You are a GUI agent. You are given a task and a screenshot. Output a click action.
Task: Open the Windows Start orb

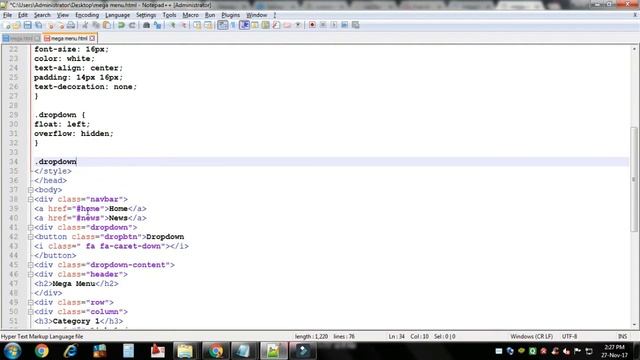coord(12,351)
